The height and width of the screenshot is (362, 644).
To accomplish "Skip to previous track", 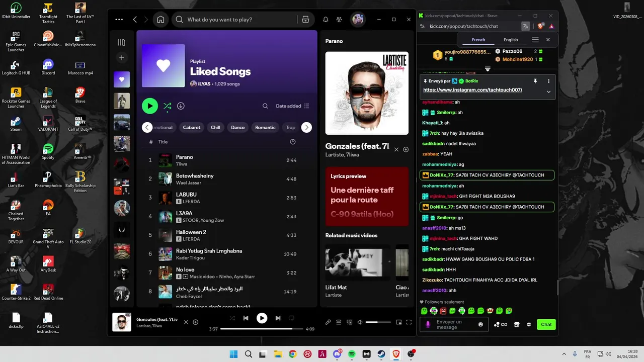I will click(246, 318).
